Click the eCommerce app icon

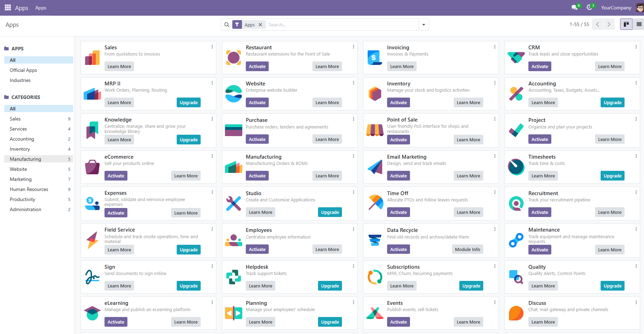92,167
